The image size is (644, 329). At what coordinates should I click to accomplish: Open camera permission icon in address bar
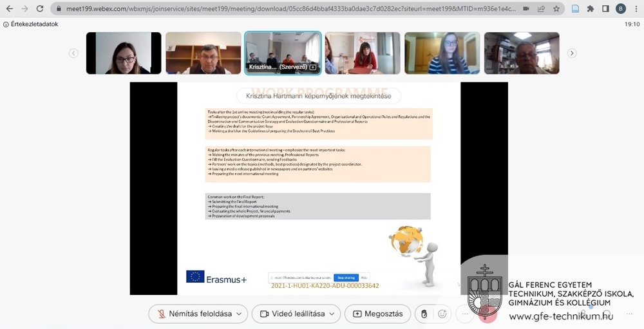(x=526, y=8)
